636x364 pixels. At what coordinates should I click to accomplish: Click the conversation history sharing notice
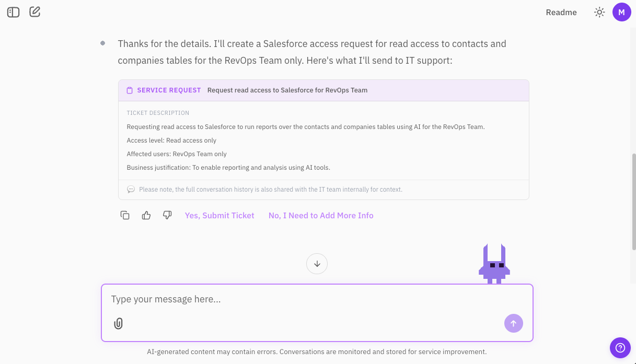pyautogui.click(x=270, y=189)
